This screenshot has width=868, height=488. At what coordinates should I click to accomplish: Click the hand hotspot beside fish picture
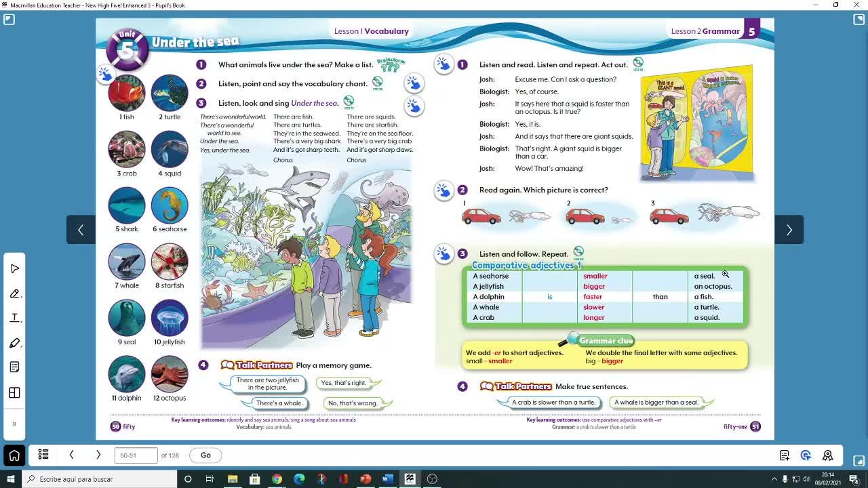[x=105, y=74]
